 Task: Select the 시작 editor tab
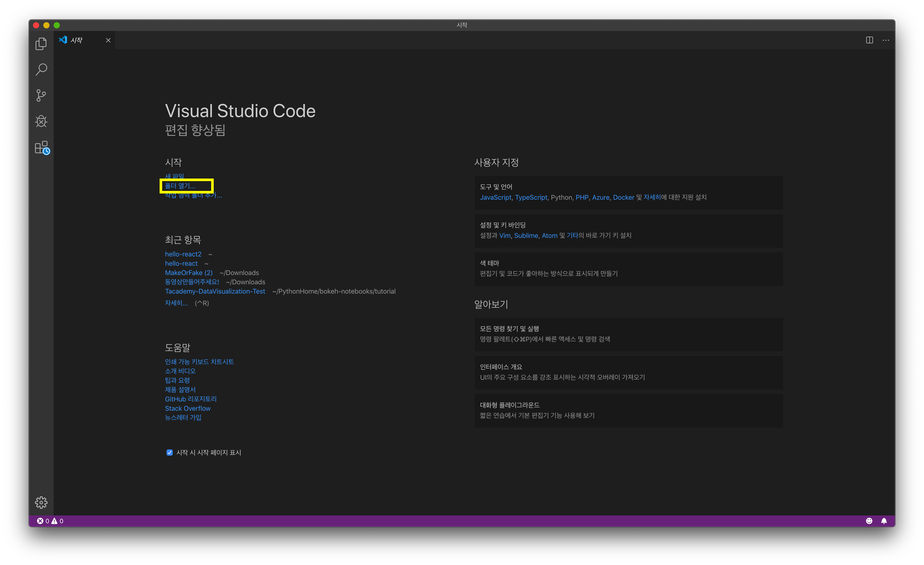[x=84, y=40]
